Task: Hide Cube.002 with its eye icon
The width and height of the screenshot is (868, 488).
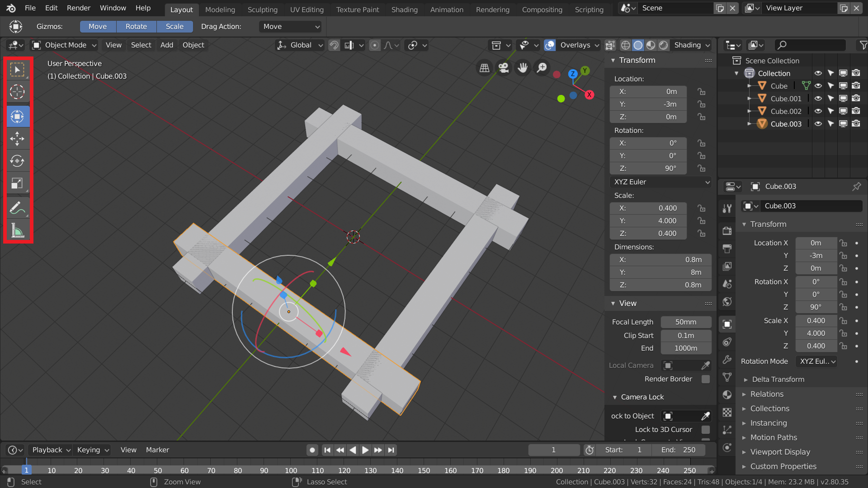Action: (818, 111)
